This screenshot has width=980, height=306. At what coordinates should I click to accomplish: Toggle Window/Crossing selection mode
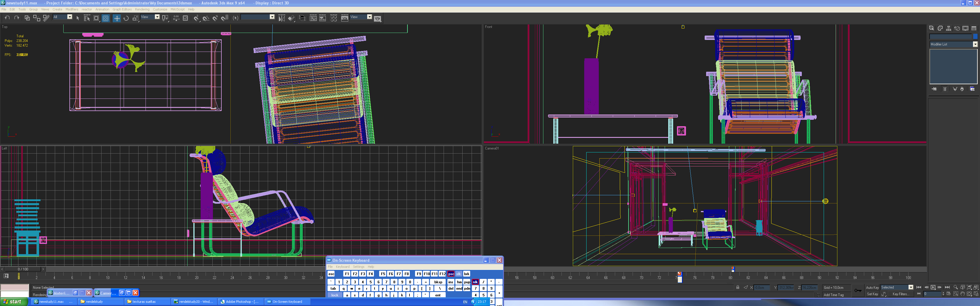[106, 18]
